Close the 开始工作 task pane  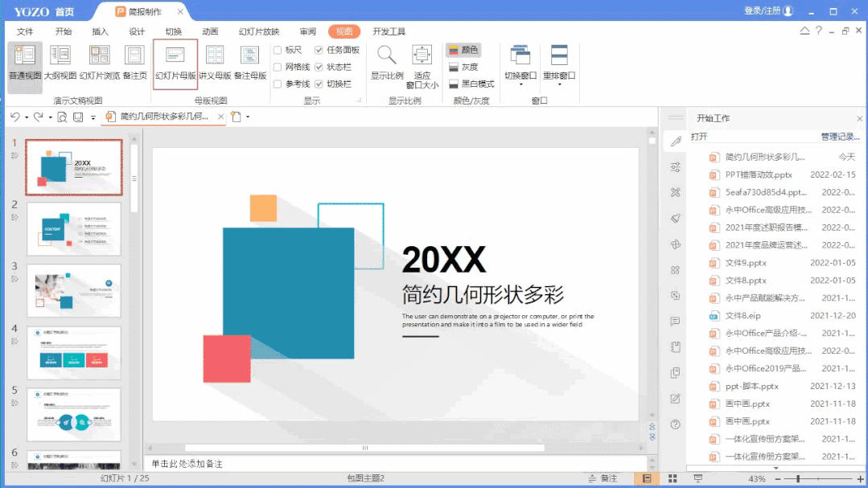[x=860, y=118]
